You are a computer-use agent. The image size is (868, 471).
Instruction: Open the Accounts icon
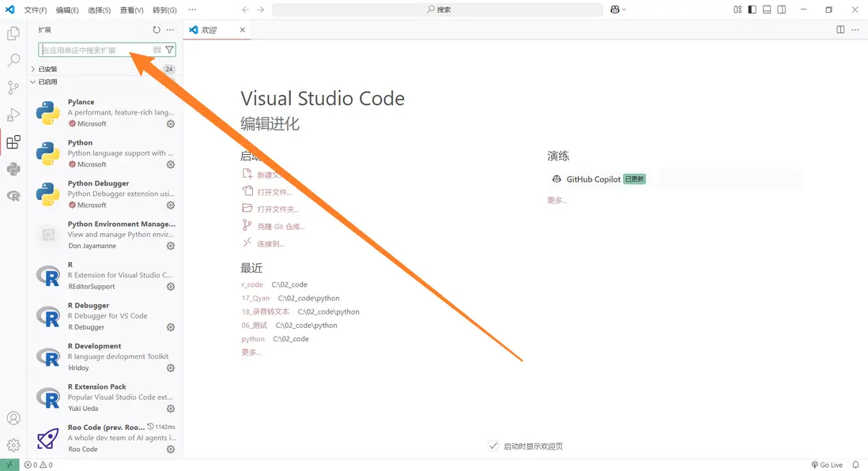tap(13, 418)
